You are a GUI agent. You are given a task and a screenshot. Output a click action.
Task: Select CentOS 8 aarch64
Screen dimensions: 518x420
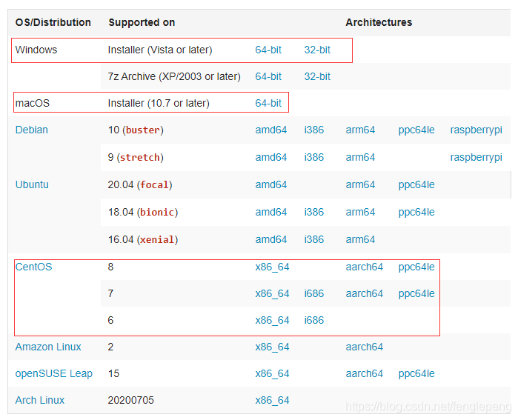pos(364,267)
